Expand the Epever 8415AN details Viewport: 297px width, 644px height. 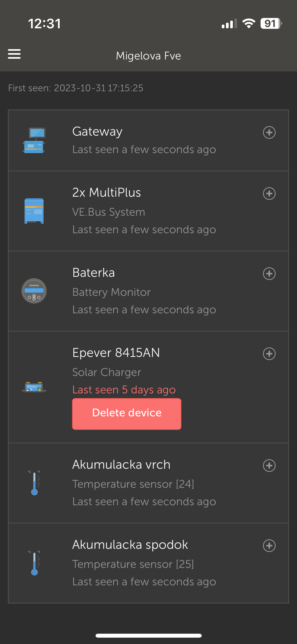pos(269,354)
